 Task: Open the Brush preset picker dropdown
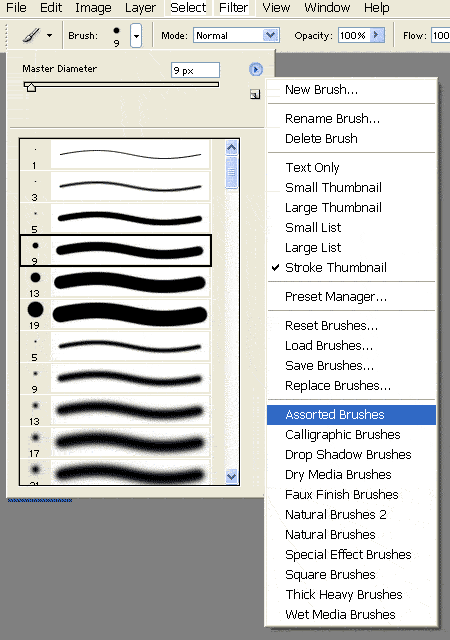tap(136, 36)
